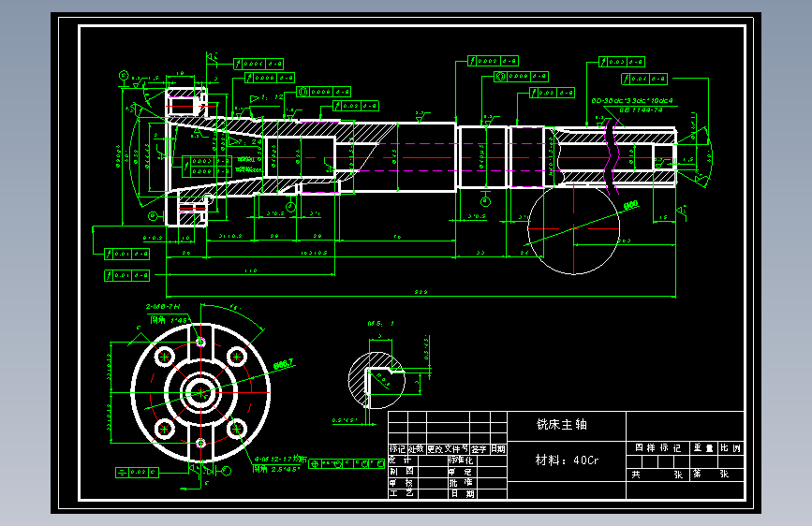
Task: Select the position tolerance frame beside 4-M12 callout
Action: click(347, 464)
